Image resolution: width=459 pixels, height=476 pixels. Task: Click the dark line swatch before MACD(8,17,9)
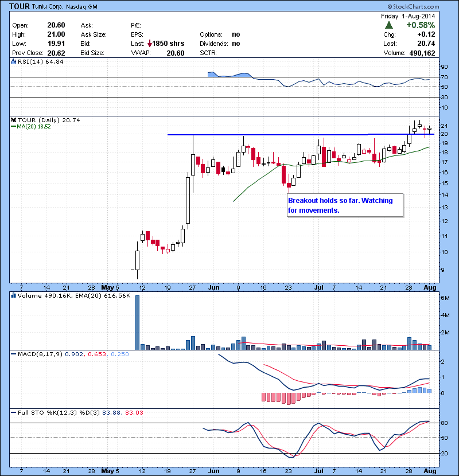click(x=13, y=354)
